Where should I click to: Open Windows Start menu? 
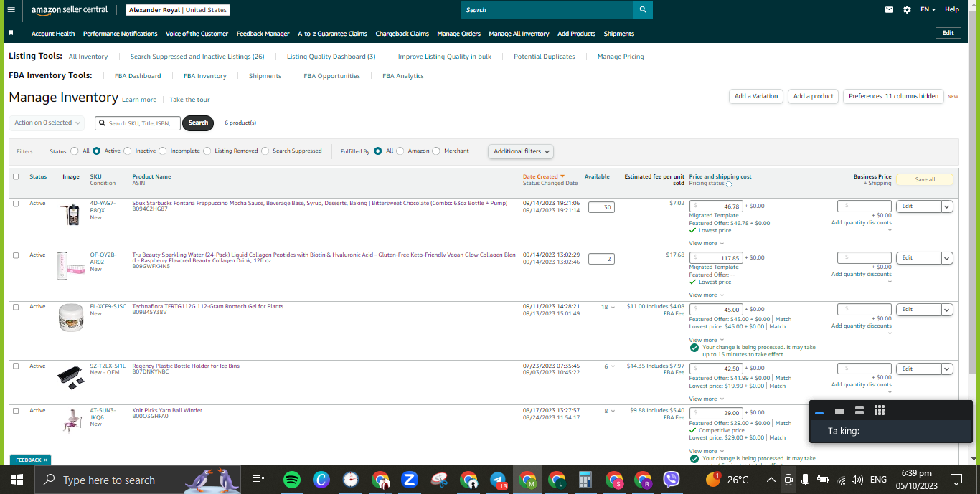pyautogui.click(x=17, y=480)
